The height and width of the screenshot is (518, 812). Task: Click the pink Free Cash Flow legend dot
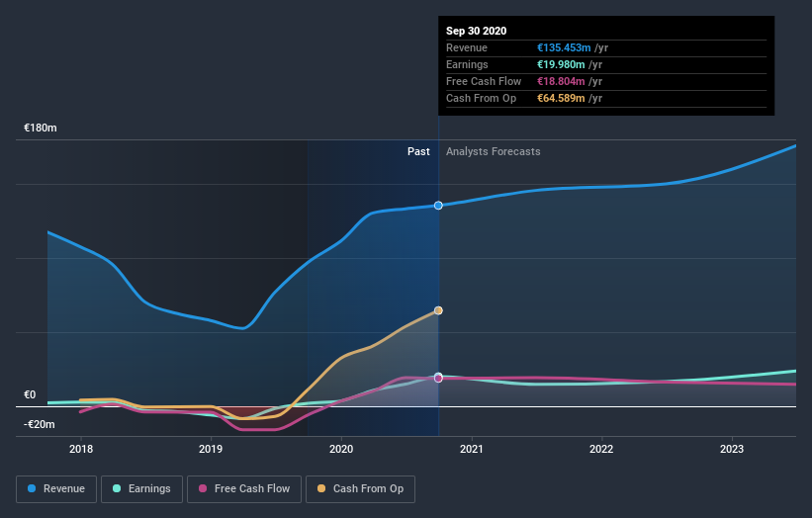(x=203, y=488)
